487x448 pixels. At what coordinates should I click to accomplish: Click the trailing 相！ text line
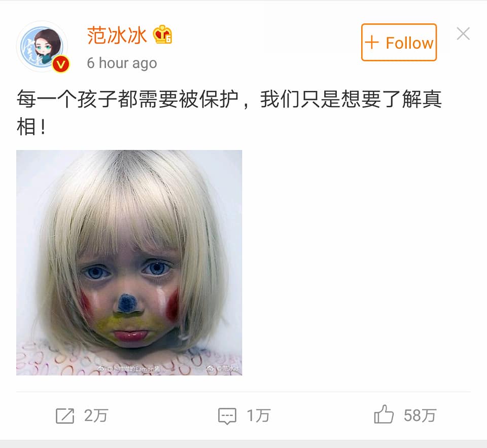click(31, 127)
